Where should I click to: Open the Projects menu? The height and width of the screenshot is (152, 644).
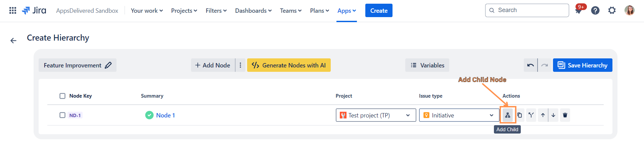[184, 11]
